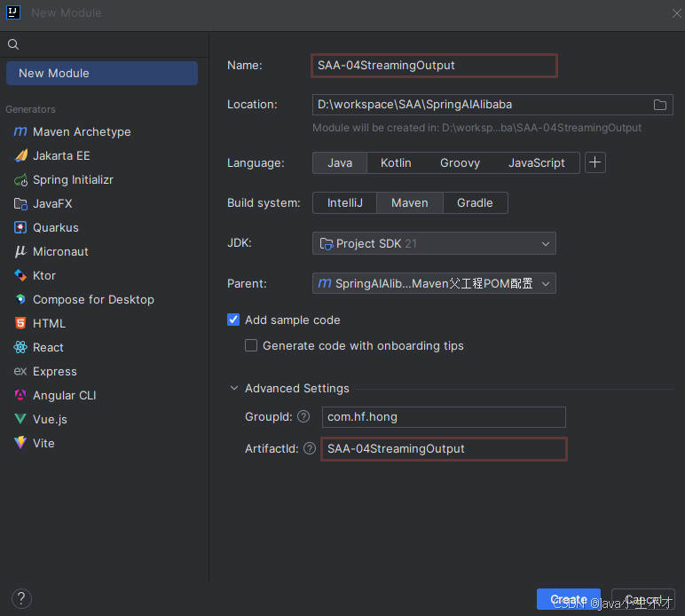Add another language with the plus button
This screenshot has width=685, height=616.
(595, 162)
